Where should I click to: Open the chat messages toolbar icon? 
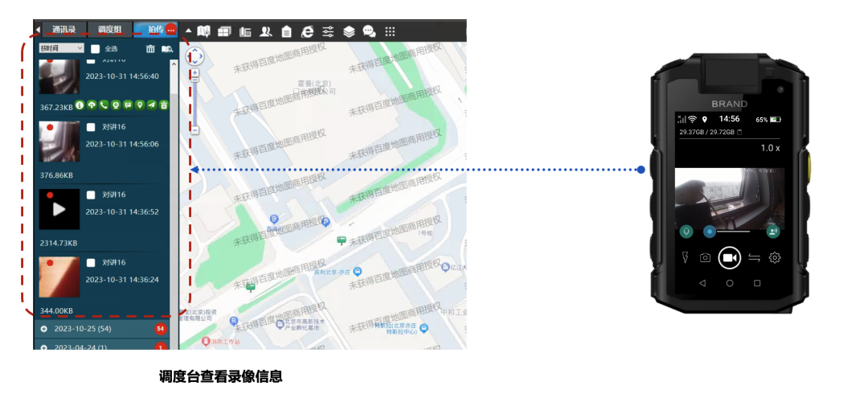coord(369,31)
